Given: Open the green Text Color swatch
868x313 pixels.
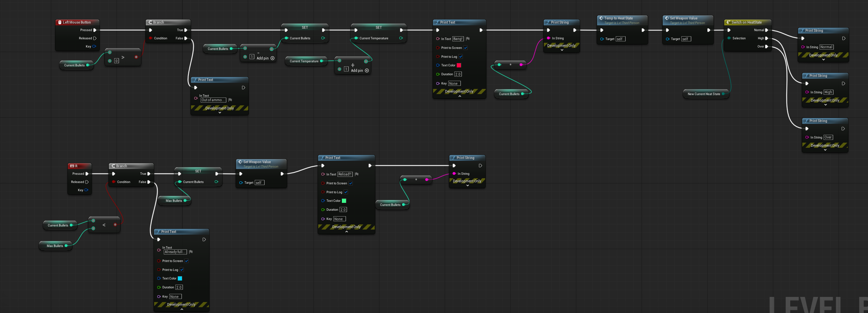Looking at the screenshot, I should 344,201.
